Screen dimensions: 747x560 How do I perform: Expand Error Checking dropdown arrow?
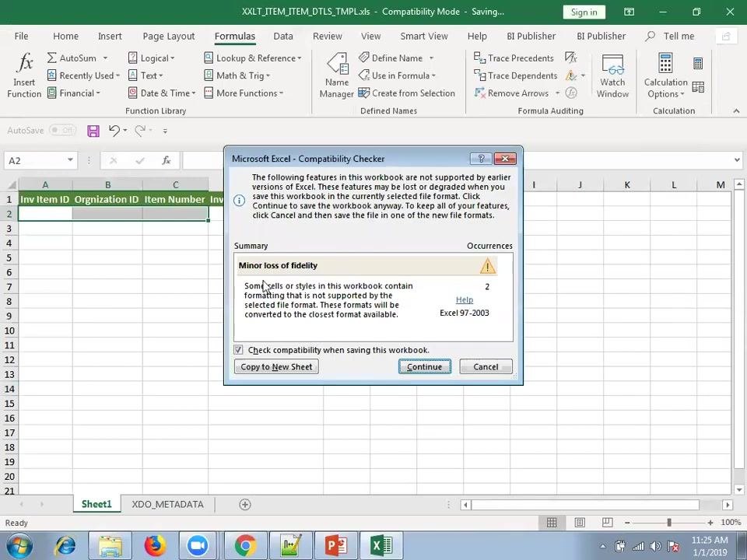(583, 75)
